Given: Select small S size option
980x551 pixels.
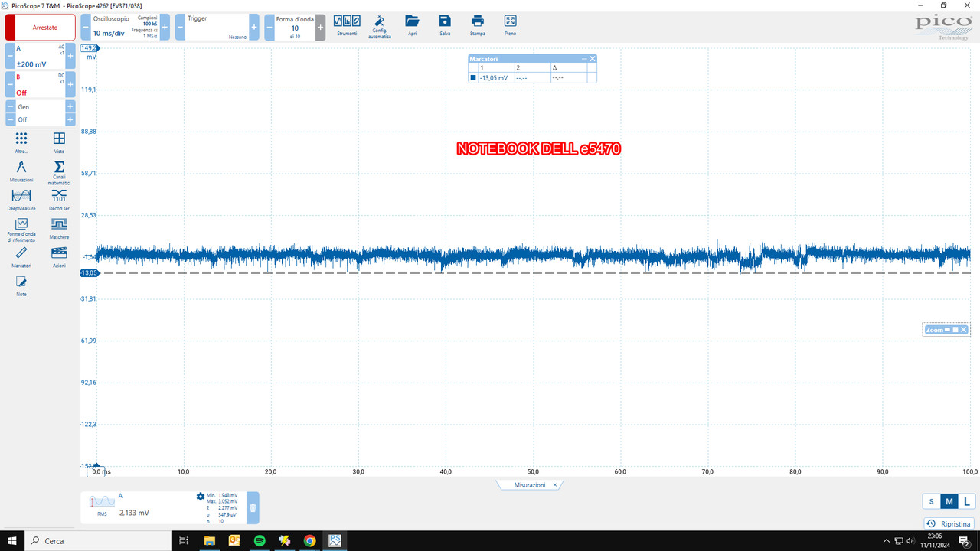Looking at the screenshot, I should point(931,502).
